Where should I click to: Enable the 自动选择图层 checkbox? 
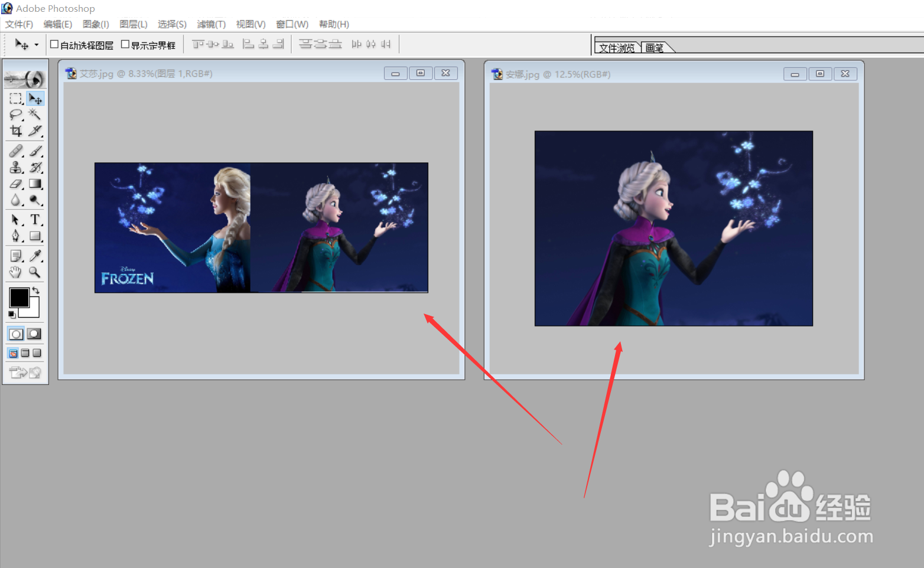coord(54,44)
